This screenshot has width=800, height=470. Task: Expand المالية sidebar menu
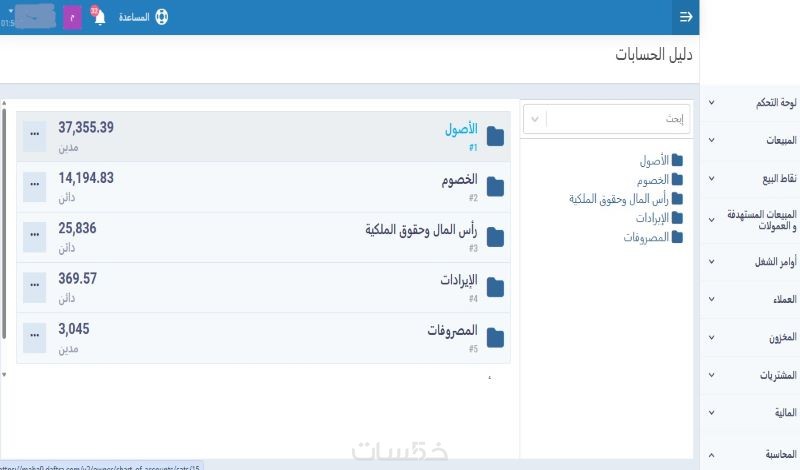(x=751, y=413)
